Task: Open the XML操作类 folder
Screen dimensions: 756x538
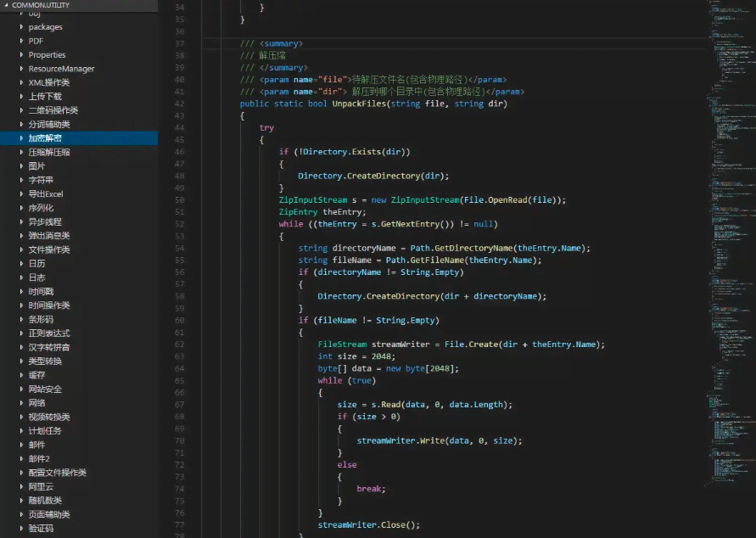Action: tap(49, 83)
